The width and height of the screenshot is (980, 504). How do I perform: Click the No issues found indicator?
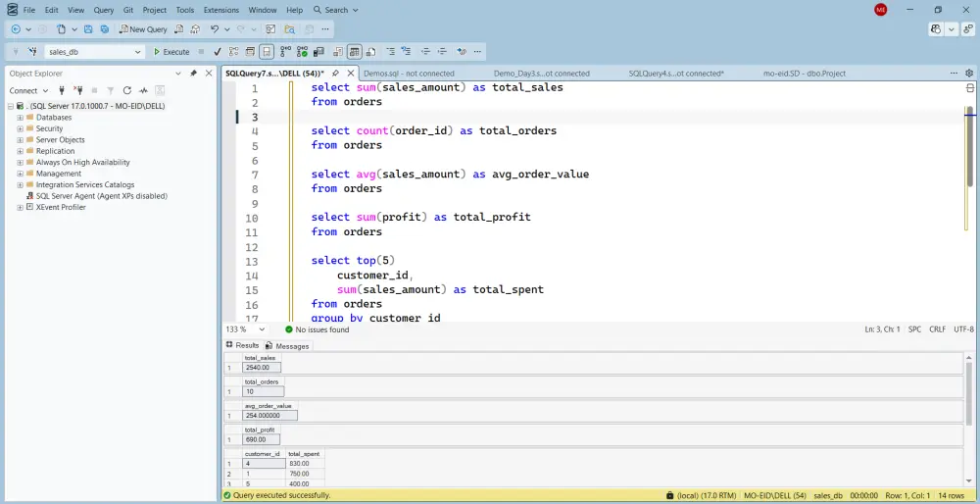coord(317,328)
